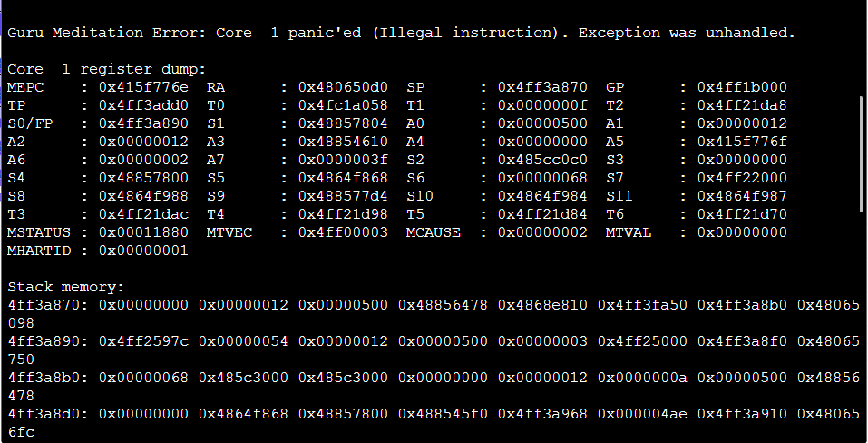Click stack value 0x00000003
The height and width of the screenshot is (443, 868).
[x=542, y=342]
